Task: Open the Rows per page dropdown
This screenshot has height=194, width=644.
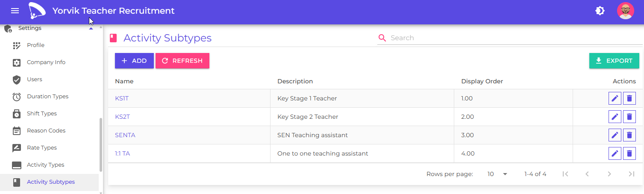Action: pyautogui.click(x=497, y=174)
